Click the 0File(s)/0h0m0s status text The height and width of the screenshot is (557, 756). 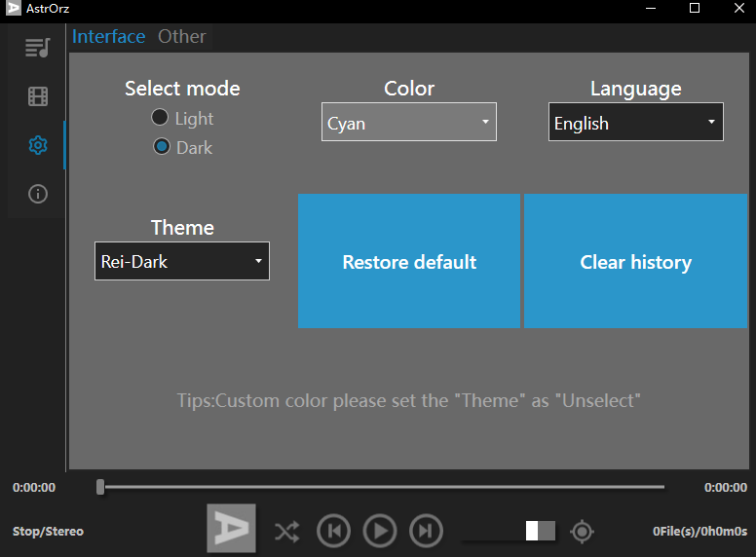tap(699, 531)
